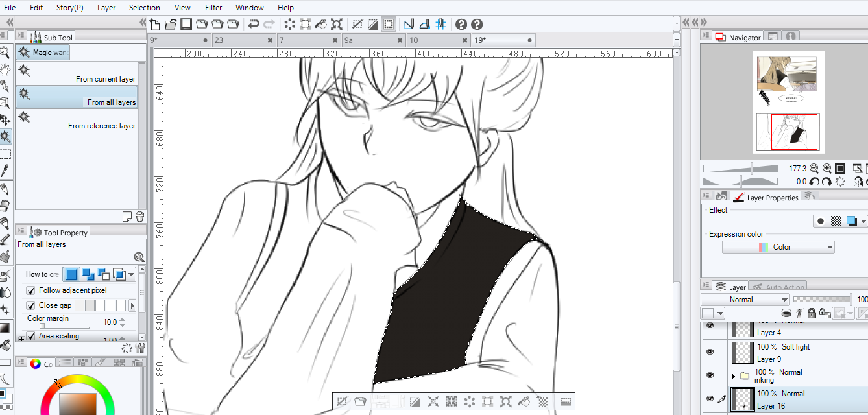Click the Help question mark icon
This screenshot has height=415, width=868.
tap(461, 24)
